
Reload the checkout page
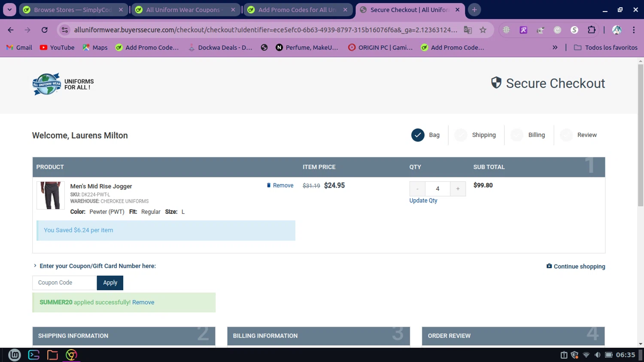[44, 30]
